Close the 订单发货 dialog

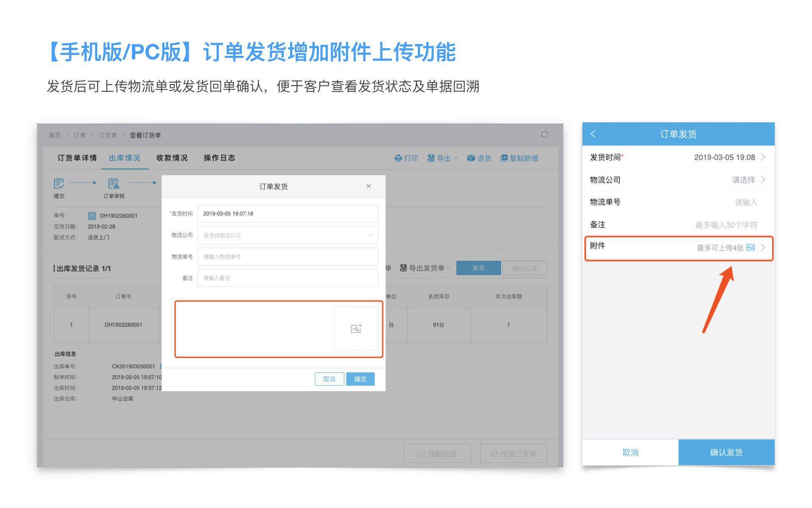(x=368, y=186)
